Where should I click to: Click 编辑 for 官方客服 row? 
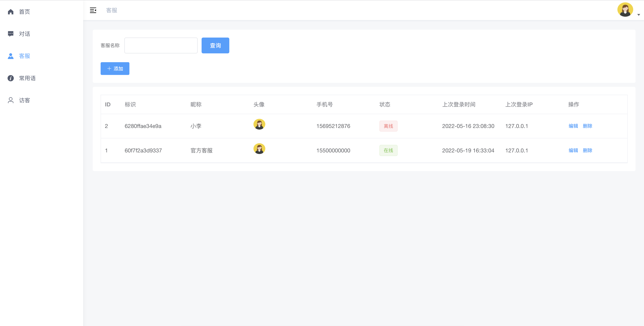[573, 151]
